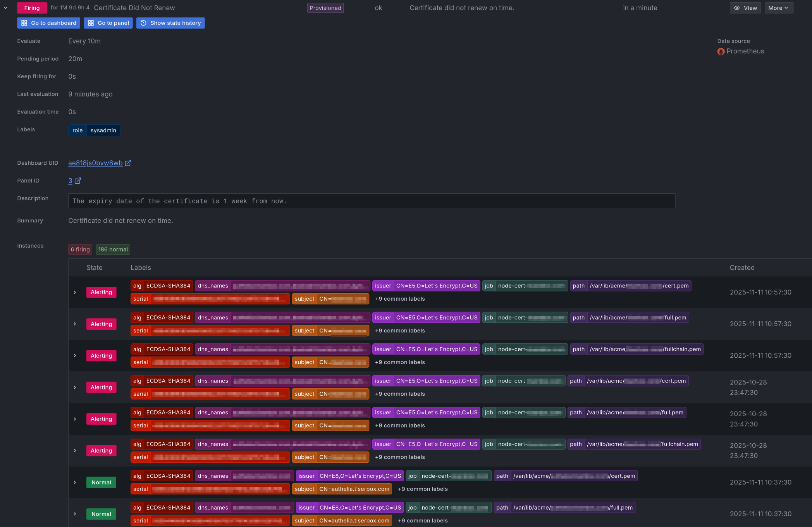Open the More dropdown menu
The width and height of the screenshot is (812, 527).
point(778,8)
